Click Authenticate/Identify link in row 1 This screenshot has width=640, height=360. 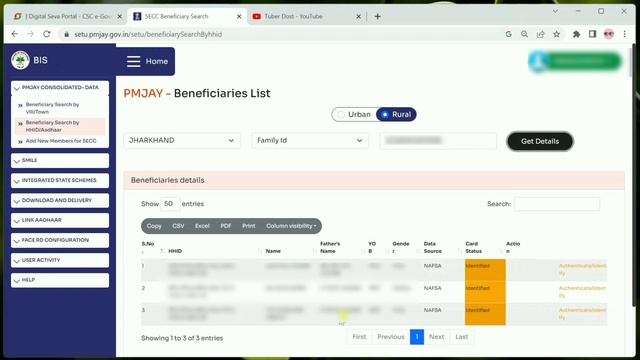pyautogui.click(x=582, y=269)
